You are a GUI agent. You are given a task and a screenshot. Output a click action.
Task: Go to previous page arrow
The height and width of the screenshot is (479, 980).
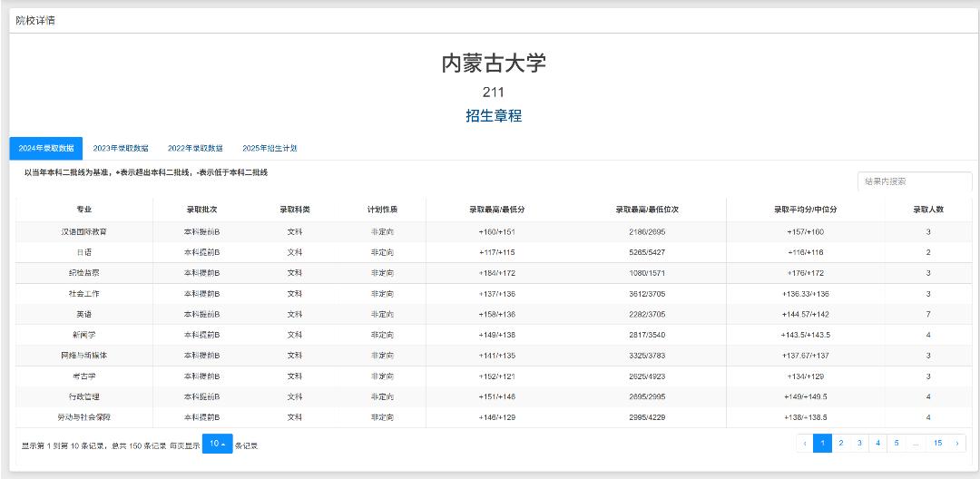coord(804,444)
